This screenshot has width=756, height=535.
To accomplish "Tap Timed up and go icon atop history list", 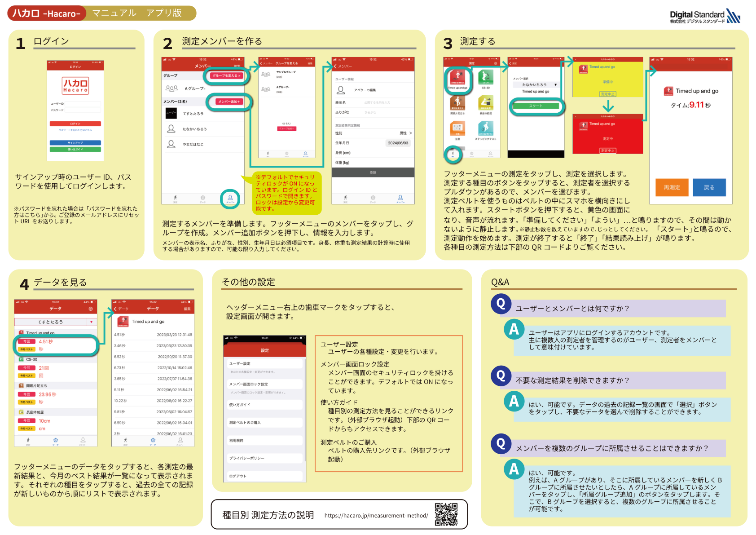I will click(x=123, y=322).
